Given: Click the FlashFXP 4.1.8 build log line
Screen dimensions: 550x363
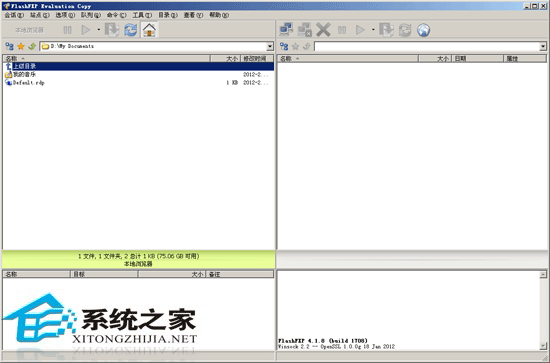Looking at the screenshot, I should point(323,341).
